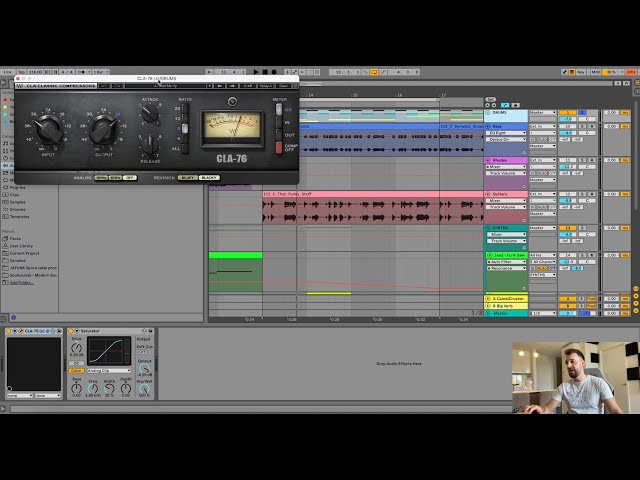Select the BLACKY revision on CLA-76
The height and width of the screenshot is (480, 640).
tap(209, 178)
